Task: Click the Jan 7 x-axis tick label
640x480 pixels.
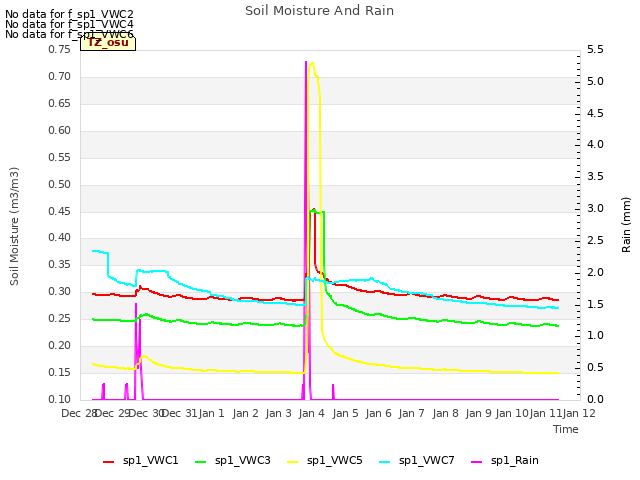Action: (x=411, y=413)
